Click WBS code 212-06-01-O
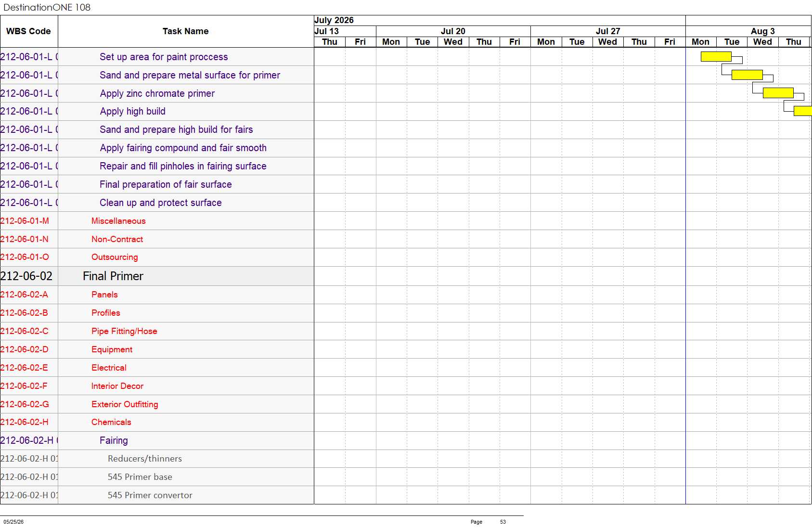The height and width of the screenshot is (528, 812). (x=25, y=257)
